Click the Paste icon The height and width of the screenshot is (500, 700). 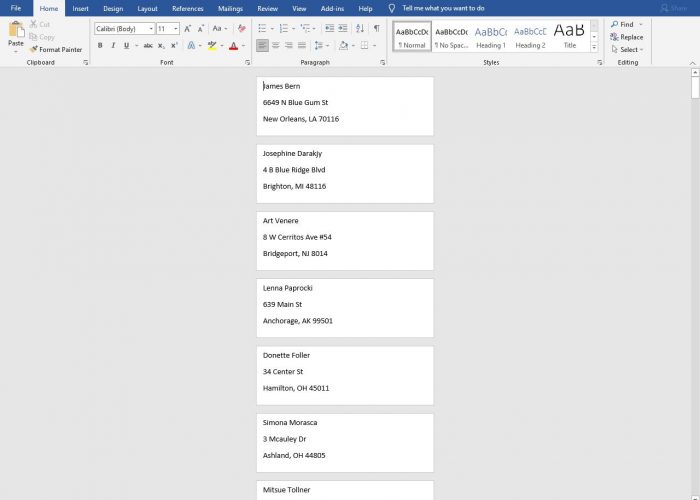point(16,29)
